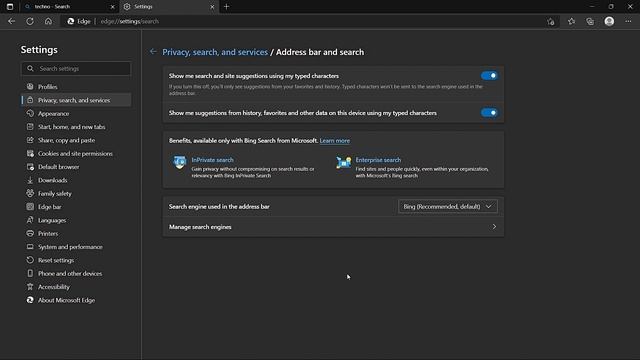The image size is (640, 360).
Task: Open Default browser settings
Action: coord(76,167)
